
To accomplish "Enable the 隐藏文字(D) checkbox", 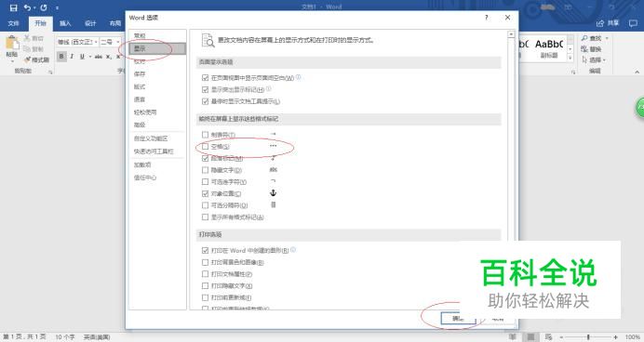I will [x=205, y=170].
